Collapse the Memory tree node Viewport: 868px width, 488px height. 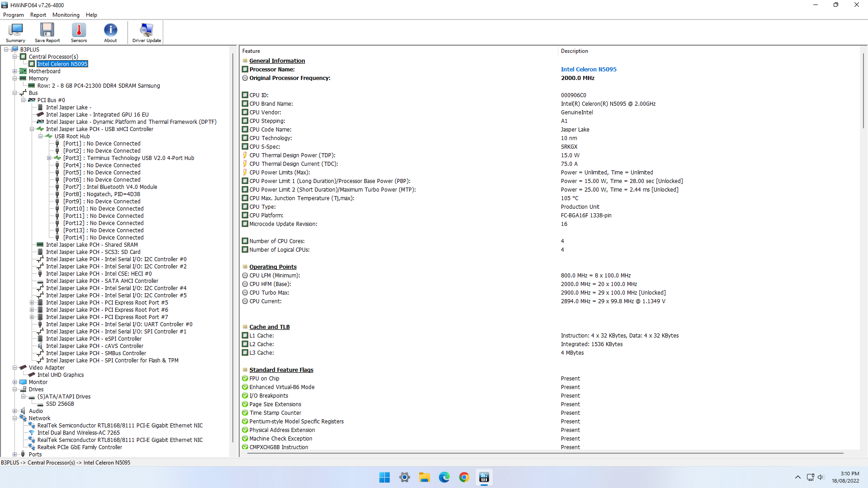[x=15, y=79]
